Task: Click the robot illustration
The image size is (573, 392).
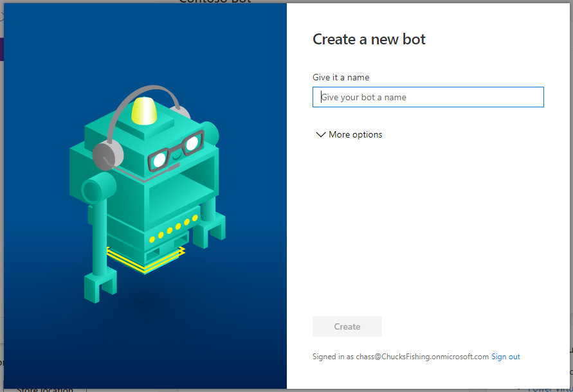Action: pos(148,193)
